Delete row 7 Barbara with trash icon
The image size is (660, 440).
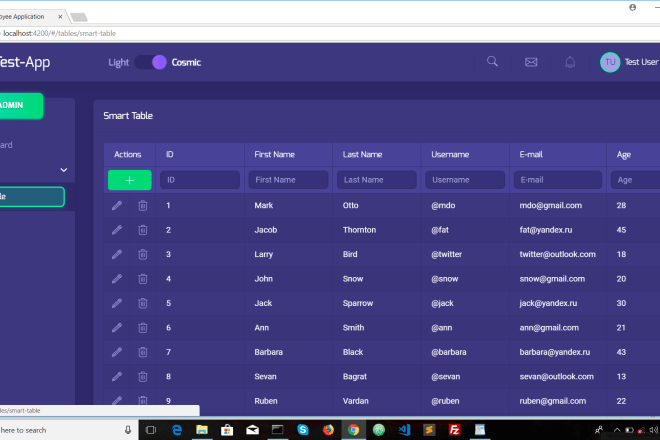[x=143, y=352]
